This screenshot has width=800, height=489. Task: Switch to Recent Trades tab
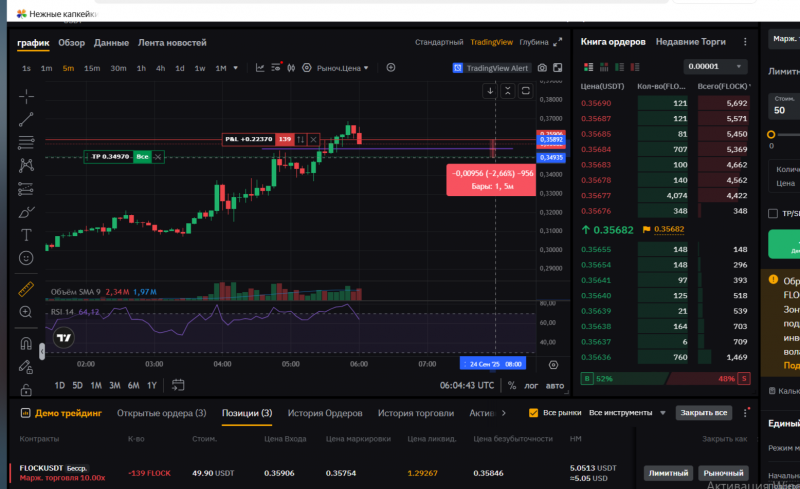(x=690, y=42)
